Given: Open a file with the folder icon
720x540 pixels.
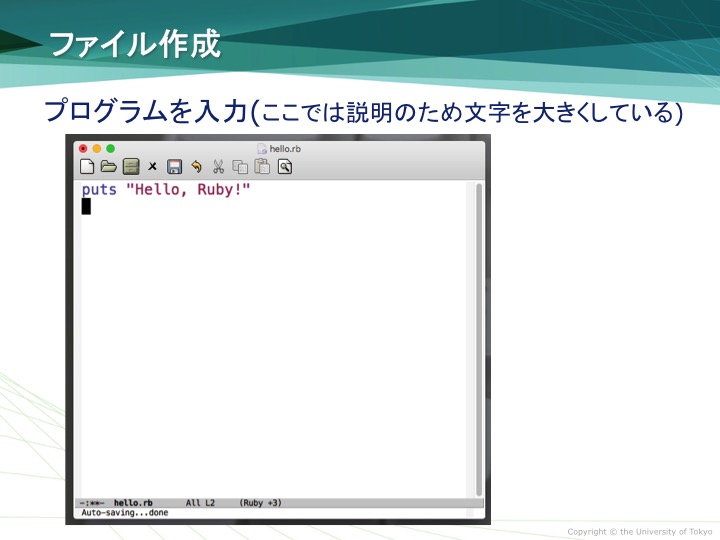Looking at the screenshot, I should pyautogui.click(x=108, y=166).
